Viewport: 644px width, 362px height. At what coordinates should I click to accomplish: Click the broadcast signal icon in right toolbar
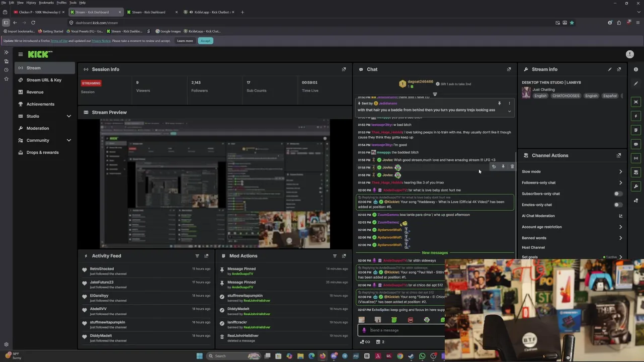click(636, 158)
